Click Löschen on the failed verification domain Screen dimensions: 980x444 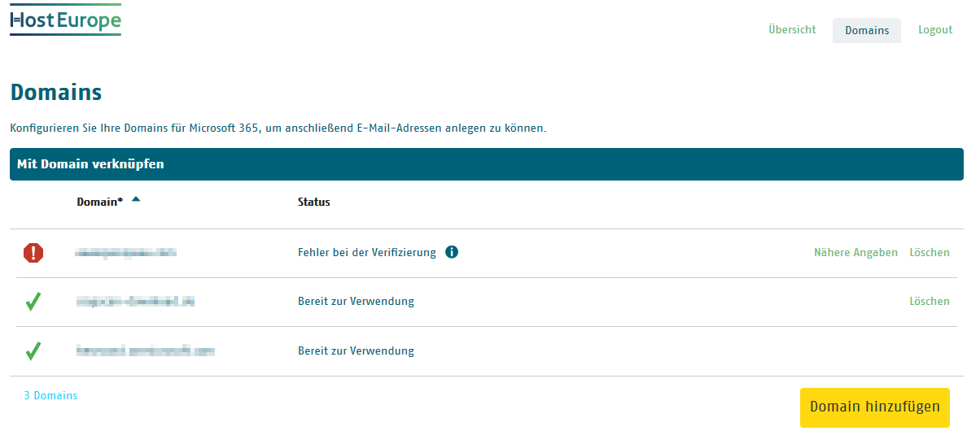pos(930,252)
